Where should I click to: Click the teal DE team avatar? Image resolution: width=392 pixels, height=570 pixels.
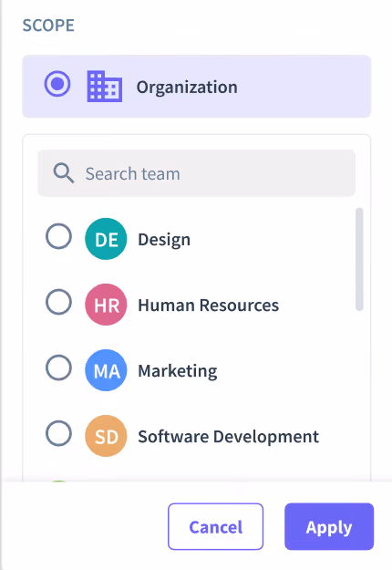(106, 239)
